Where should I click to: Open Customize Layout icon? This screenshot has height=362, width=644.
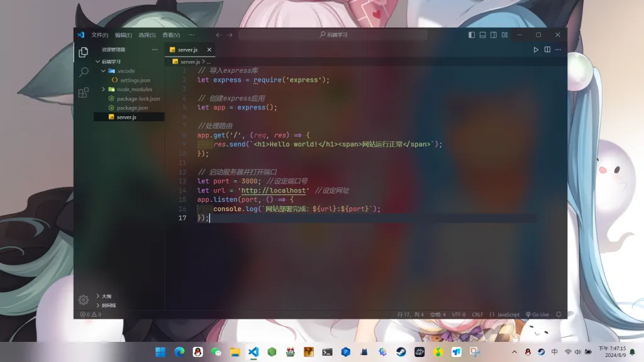[x=505, y=35]
